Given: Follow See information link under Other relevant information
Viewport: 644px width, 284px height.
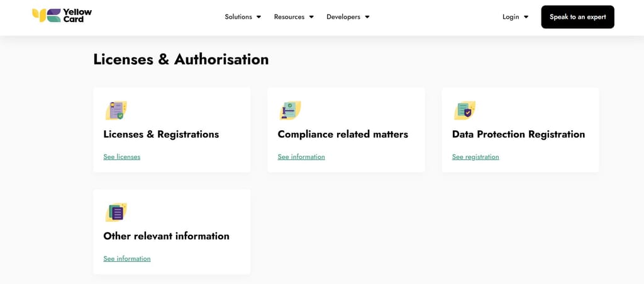Looking at the screenshot, I should tap(127, 259).
